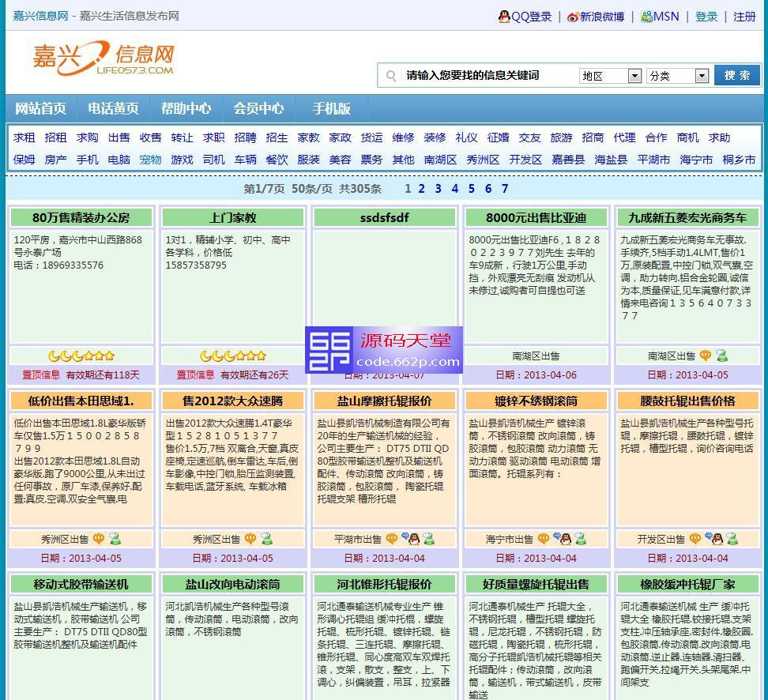The width and height of the screenshot is (768, 700).
Task: Focus the keyword search input field
Action: pyautogui.click(x=490, y=75)
